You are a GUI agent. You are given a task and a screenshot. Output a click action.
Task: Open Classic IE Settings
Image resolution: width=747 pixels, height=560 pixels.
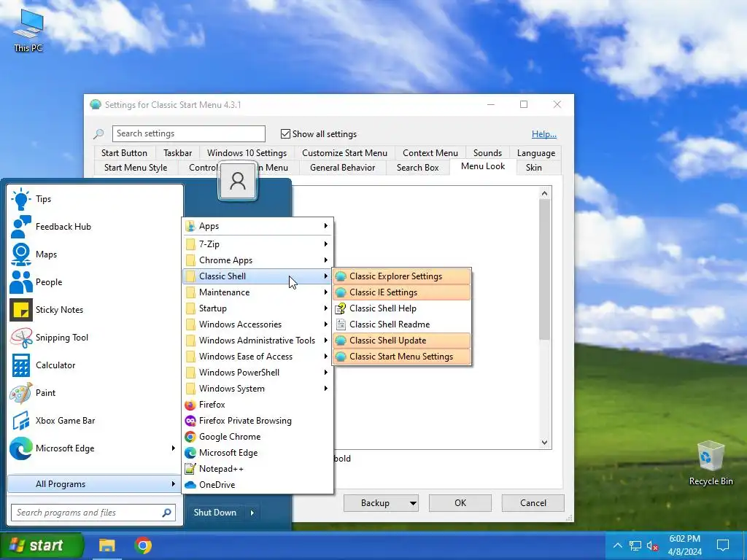click(402, 292)
